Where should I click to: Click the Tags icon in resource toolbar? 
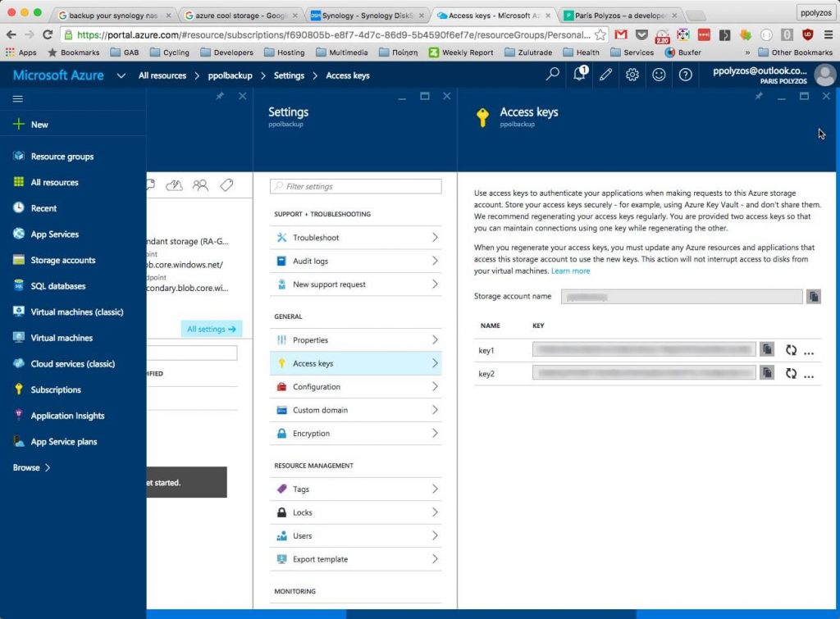point(226,185)
